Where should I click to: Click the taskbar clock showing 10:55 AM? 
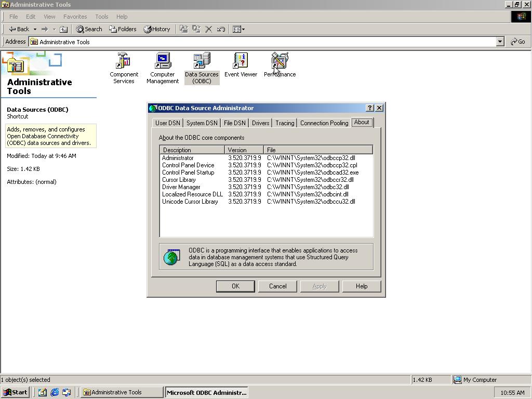coord(512,393)
